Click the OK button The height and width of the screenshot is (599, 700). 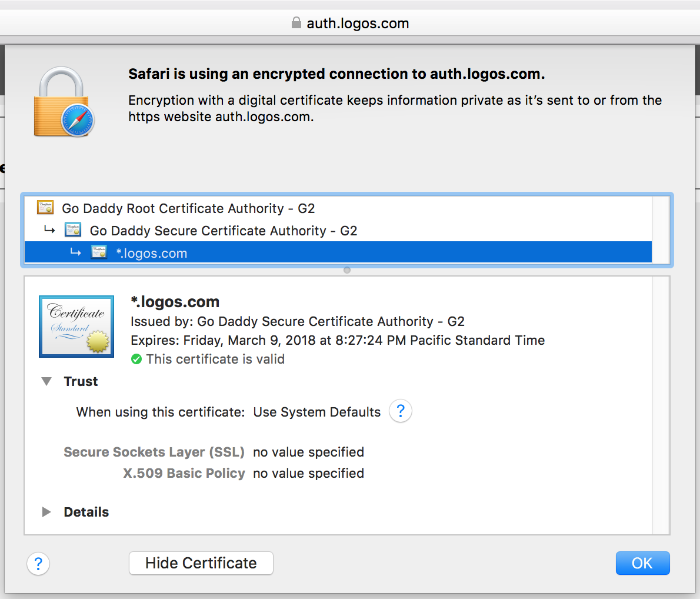click(x=642, y=563)
